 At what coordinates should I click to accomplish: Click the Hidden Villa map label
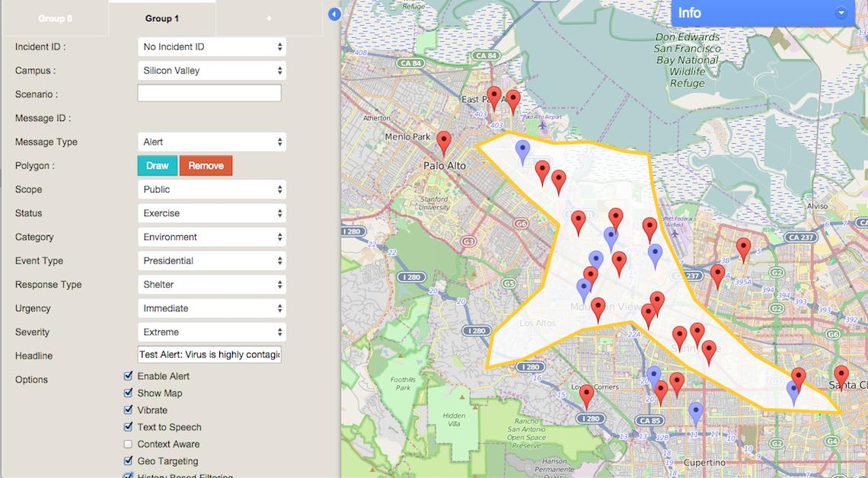coord(454,419)
